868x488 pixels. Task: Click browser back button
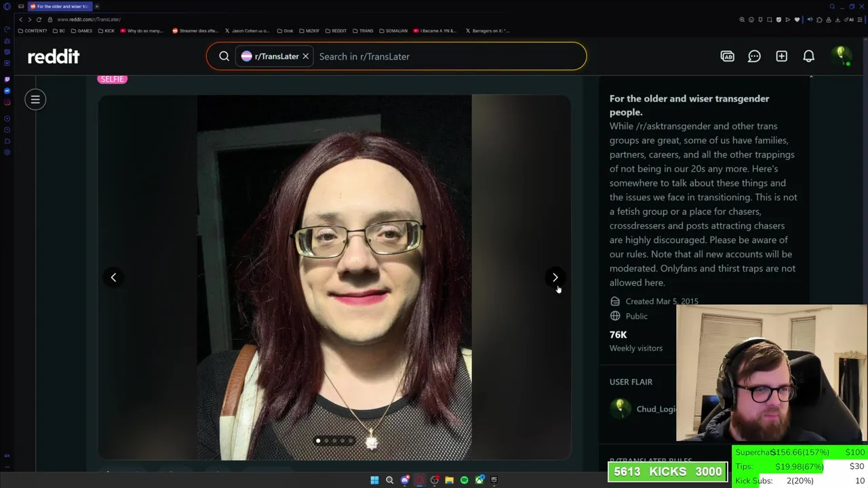tap(20, 20)
